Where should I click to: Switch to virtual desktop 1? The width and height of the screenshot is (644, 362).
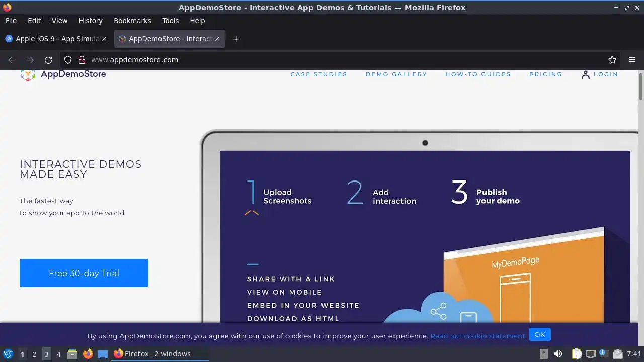click(x=22, y=354)
